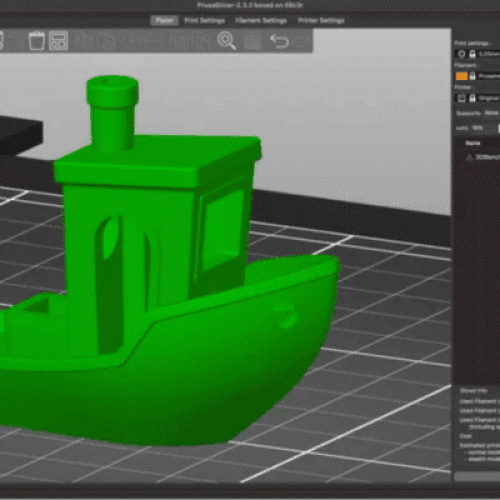
Task: Click the stealth mode time entry
Action: 482,459
